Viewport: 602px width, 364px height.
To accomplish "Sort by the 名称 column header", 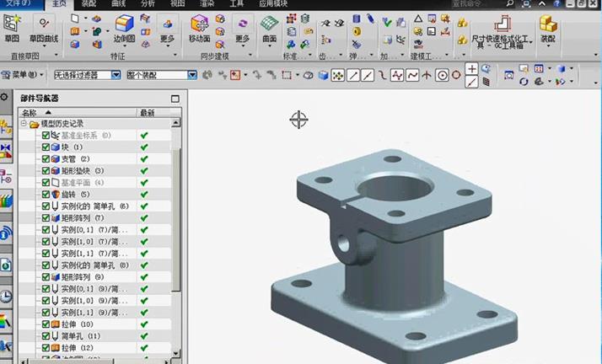I will click(34, 112).
